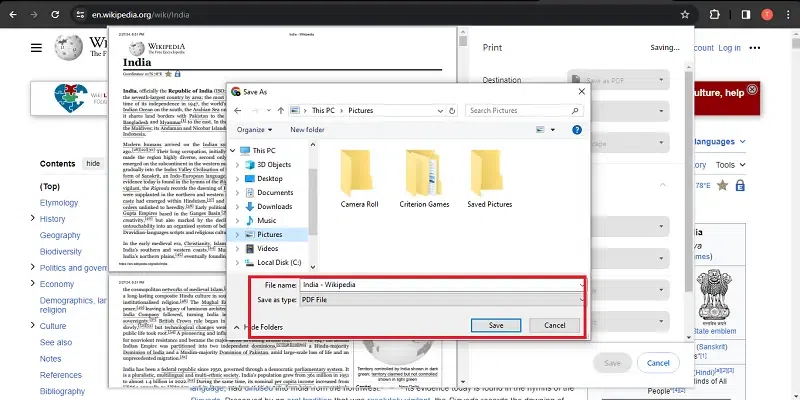Click the browser reload icon
Image resolution: width=800 pixels, height=400 pixels.
point(55,15)
